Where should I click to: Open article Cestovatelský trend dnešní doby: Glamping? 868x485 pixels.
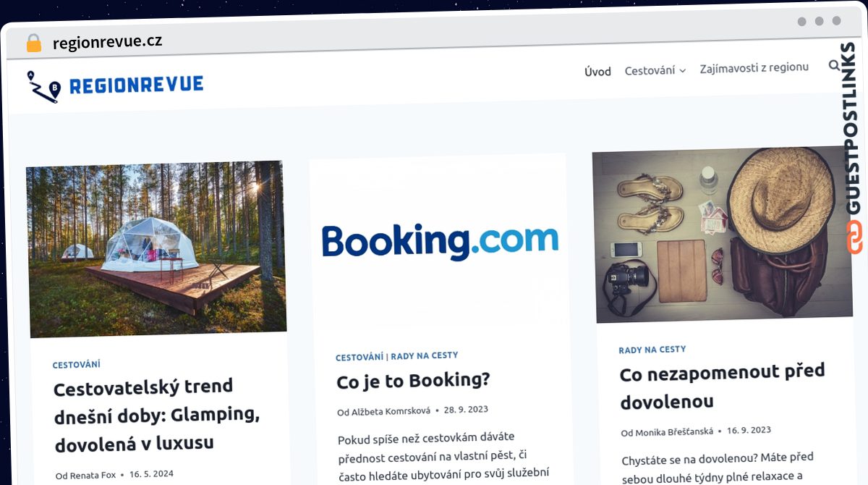(157, 414)
